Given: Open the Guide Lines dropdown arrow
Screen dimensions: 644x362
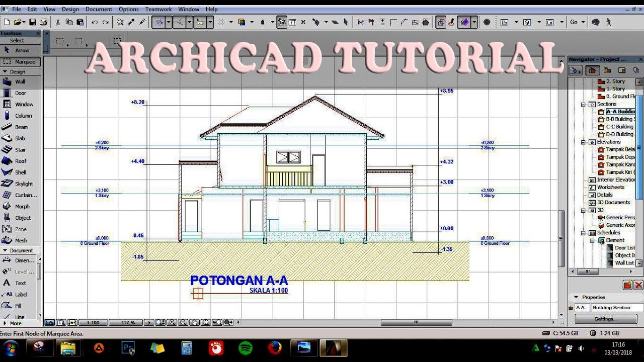Looking at the screenshot, I should point(169,22).
